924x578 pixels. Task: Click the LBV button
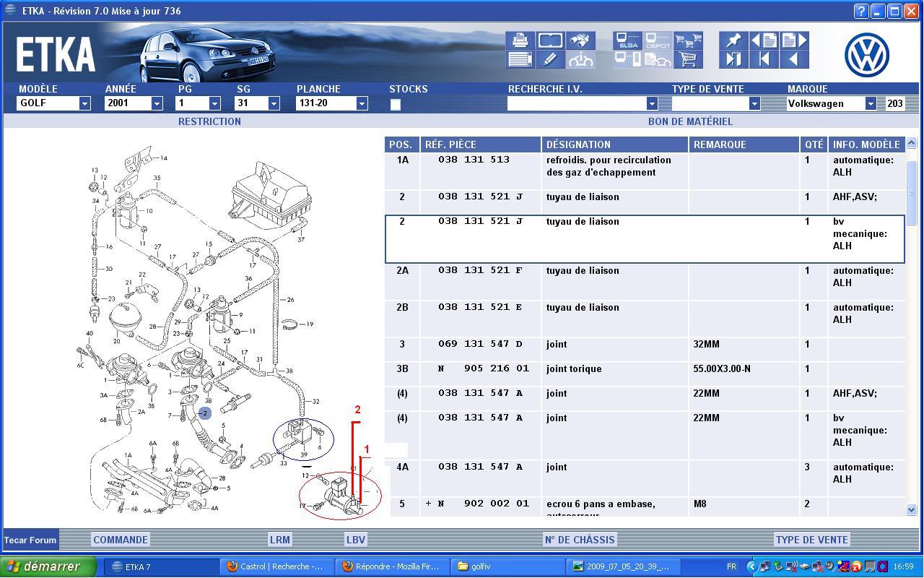pos(356,540)
